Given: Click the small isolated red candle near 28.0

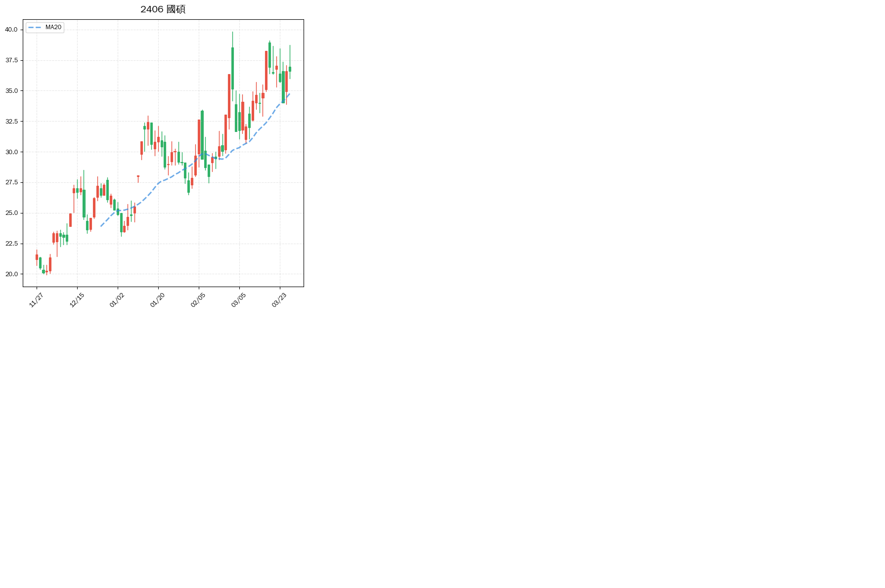Looking at the screenshot, I should (x=138, y=176).
